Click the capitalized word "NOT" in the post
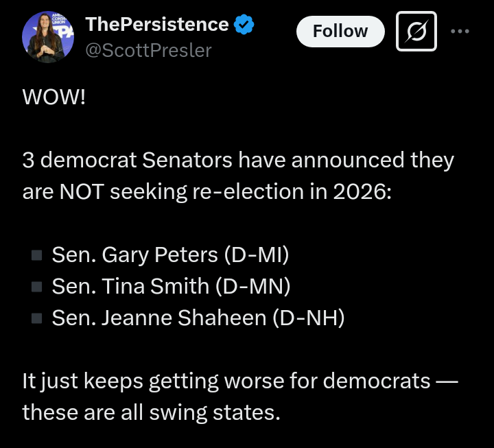This screenshot has width=494, height=448. click(x=82, y=191)
